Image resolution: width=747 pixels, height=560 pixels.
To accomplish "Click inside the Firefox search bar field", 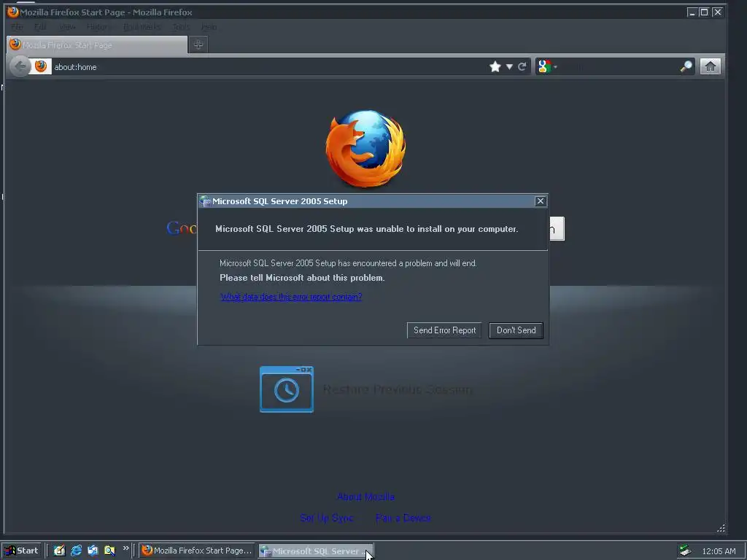I will [x=619, y=66].
